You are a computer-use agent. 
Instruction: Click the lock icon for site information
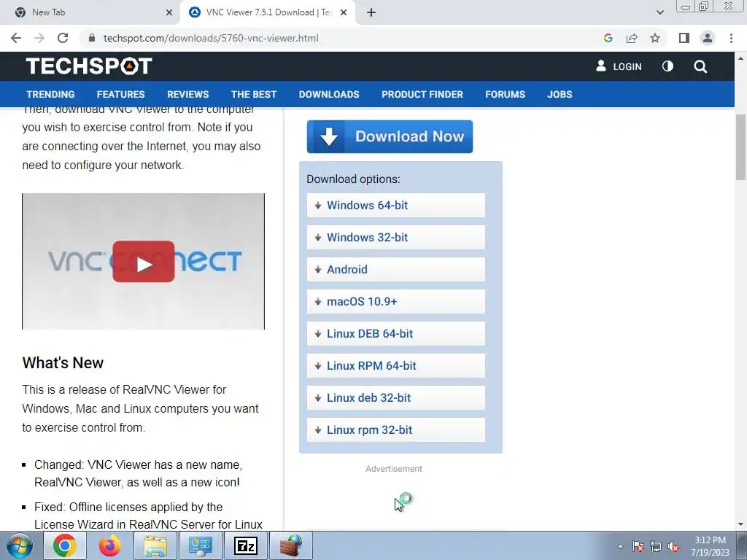pos(92,38)
